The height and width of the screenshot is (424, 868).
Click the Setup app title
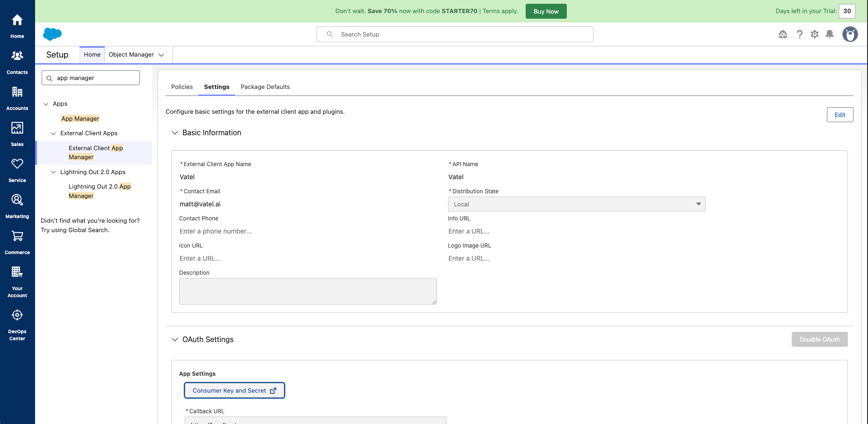pos(58,55)
